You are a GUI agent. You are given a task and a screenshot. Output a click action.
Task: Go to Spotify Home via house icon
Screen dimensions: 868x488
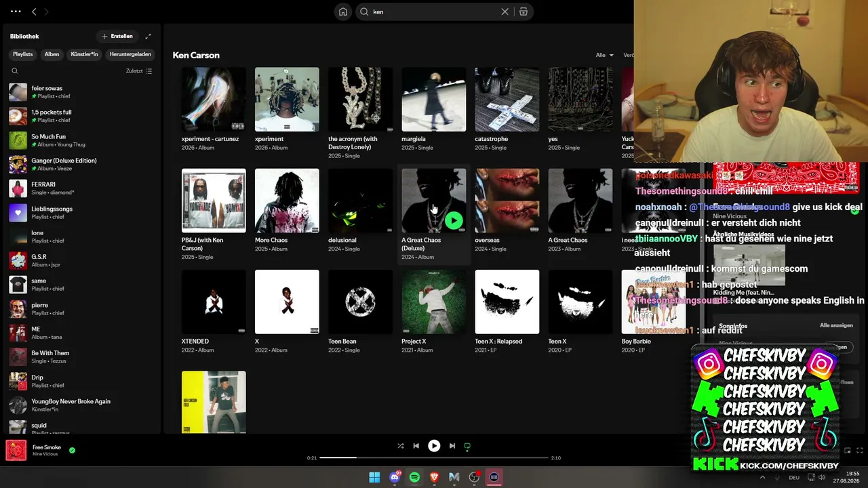pyautogui.click(x=343, y=12)
